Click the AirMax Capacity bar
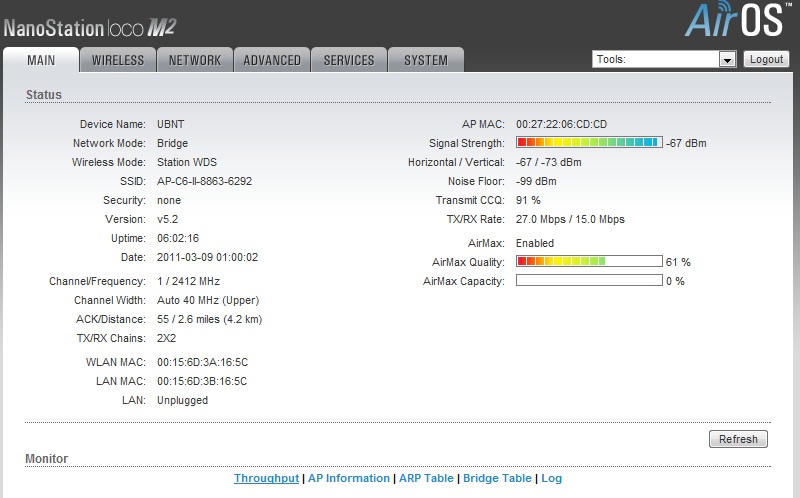The height and width of the screenshot is (498, 800). (x=589, y=281)
